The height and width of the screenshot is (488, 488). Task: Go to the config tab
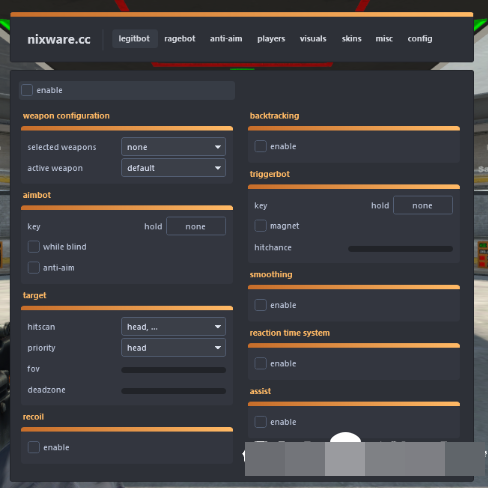click(x=420, y=39)
